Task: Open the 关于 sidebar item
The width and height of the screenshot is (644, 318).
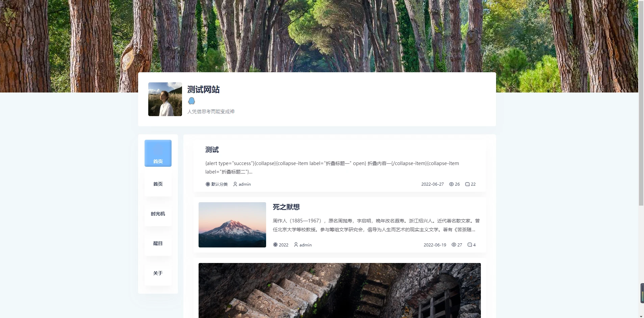Action: (158, 273)
